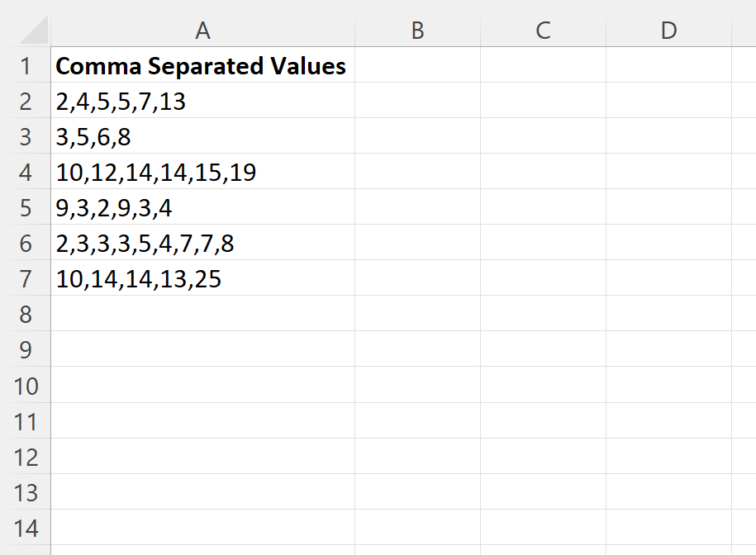
Task: Select column header B
Action: point(417,30)
